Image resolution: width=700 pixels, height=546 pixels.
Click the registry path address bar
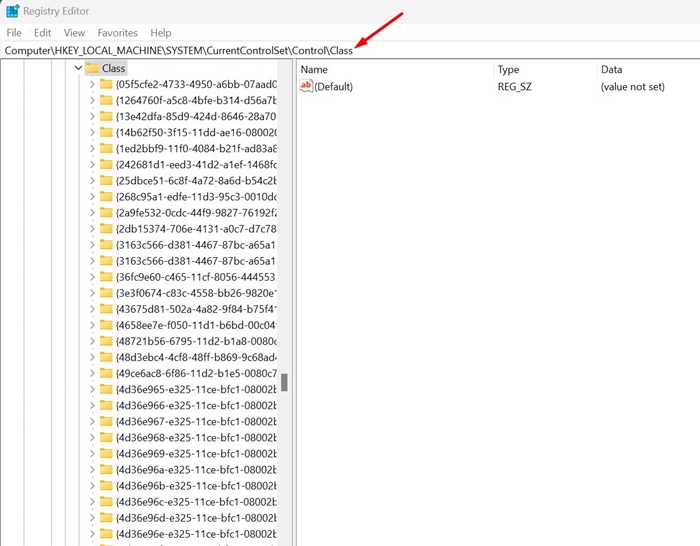(x=350, y=50)
